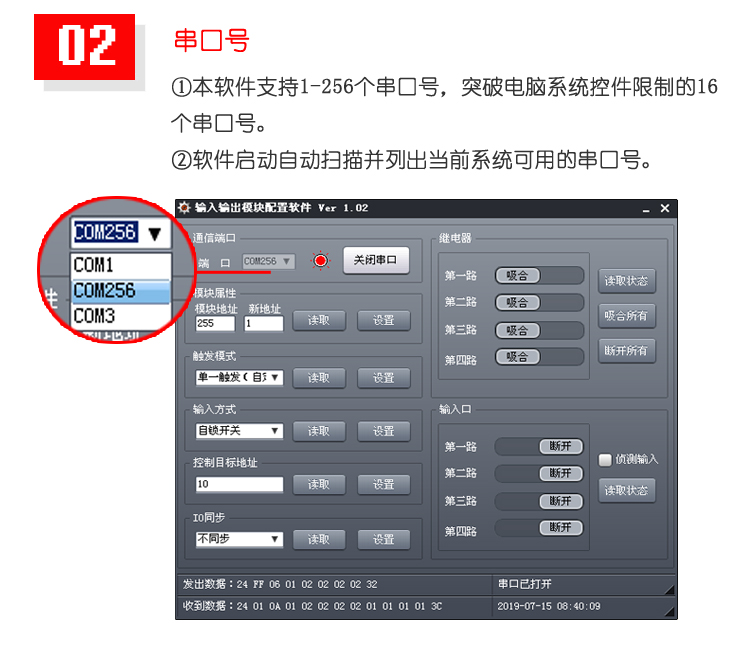Click the 关闭串口 button
Viewport: 750px width, 650px height.
(x=376, y=260)
